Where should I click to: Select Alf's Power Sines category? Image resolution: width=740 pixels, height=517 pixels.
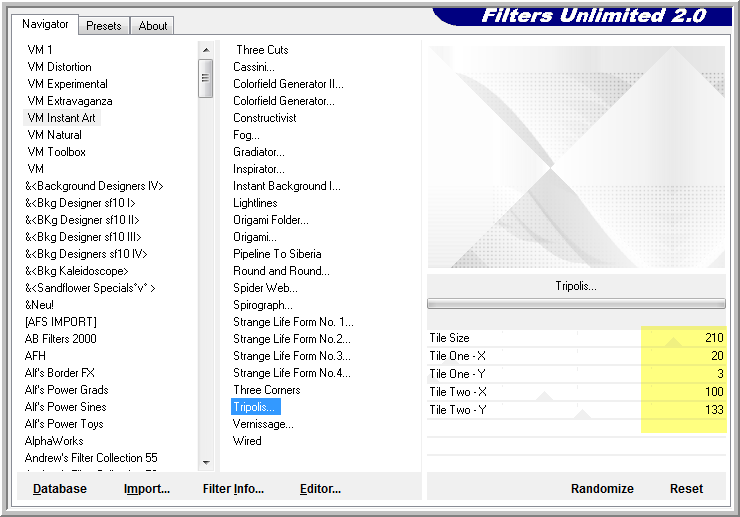[66, 407]
